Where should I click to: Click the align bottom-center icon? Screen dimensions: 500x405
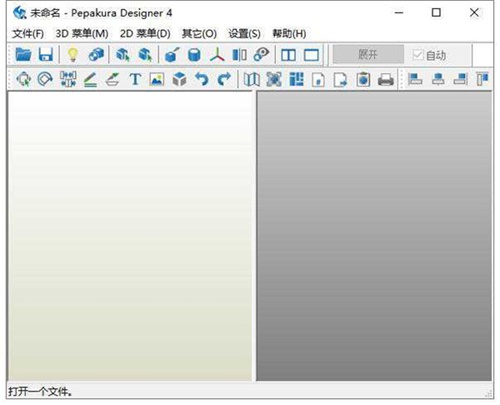pyautogui.click(x=438, y=79)
